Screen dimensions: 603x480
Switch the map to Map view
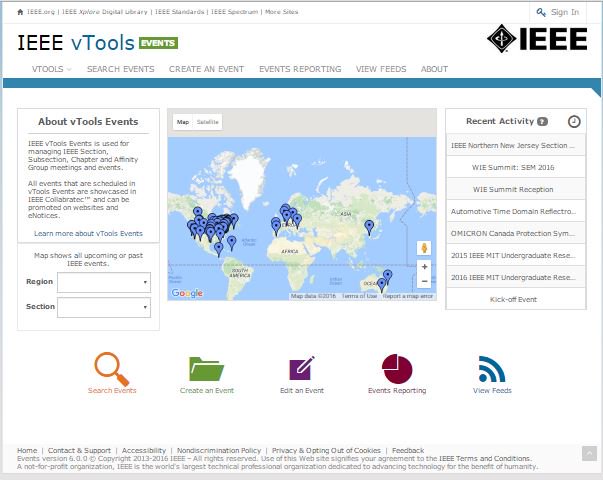[183, 122]
